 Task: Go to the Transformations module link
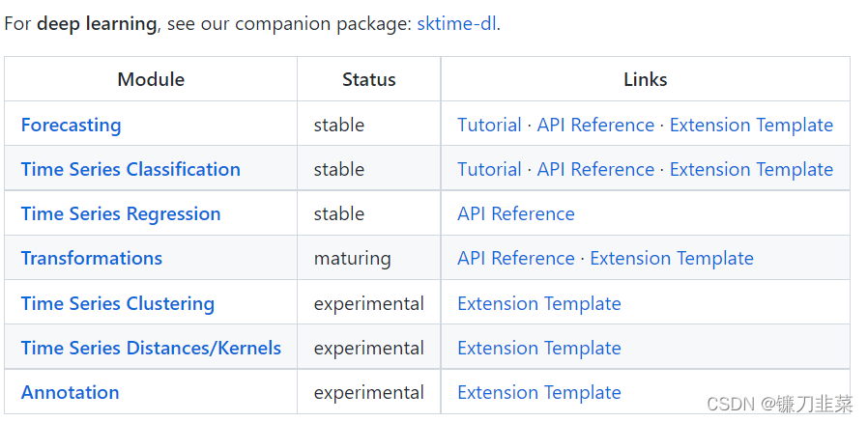92,258
